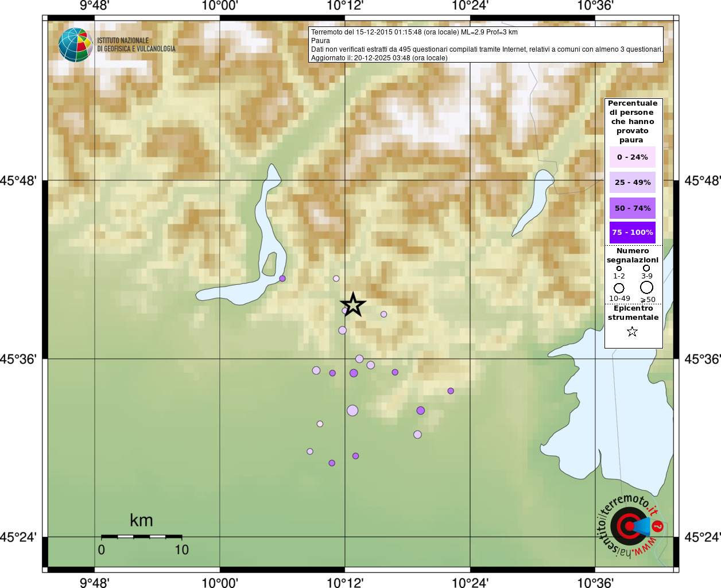Click the 45°36' left latitude label
The width and height of the screenshot is (721, 588).
click(18, 359)
